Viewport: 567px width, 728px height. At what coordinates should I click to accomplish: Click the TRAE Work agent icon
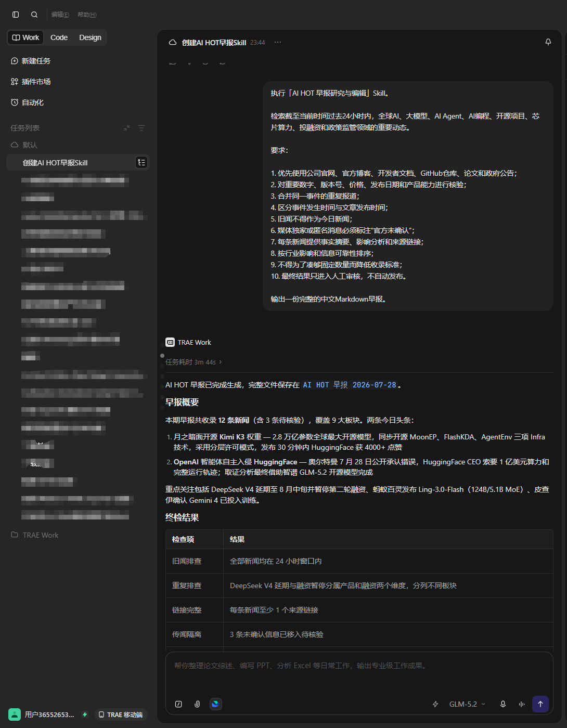(170, 342)
